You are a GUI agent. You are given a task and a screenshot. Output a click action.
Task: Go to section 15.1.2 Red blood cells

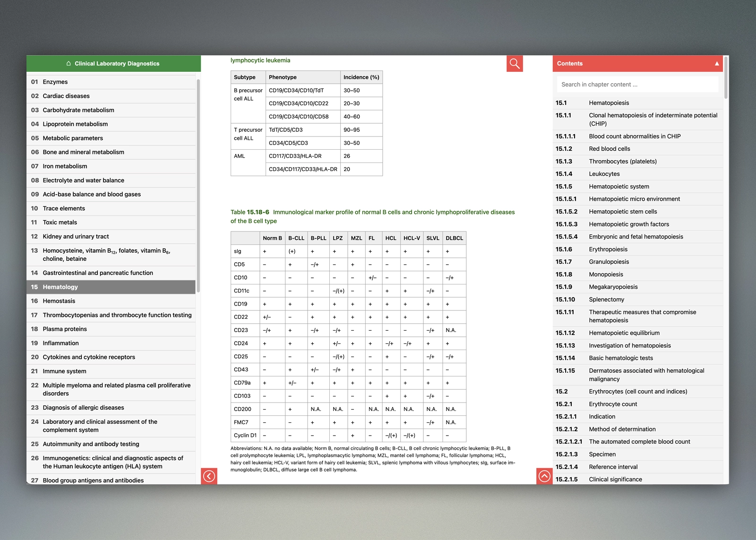pos(609,149)
